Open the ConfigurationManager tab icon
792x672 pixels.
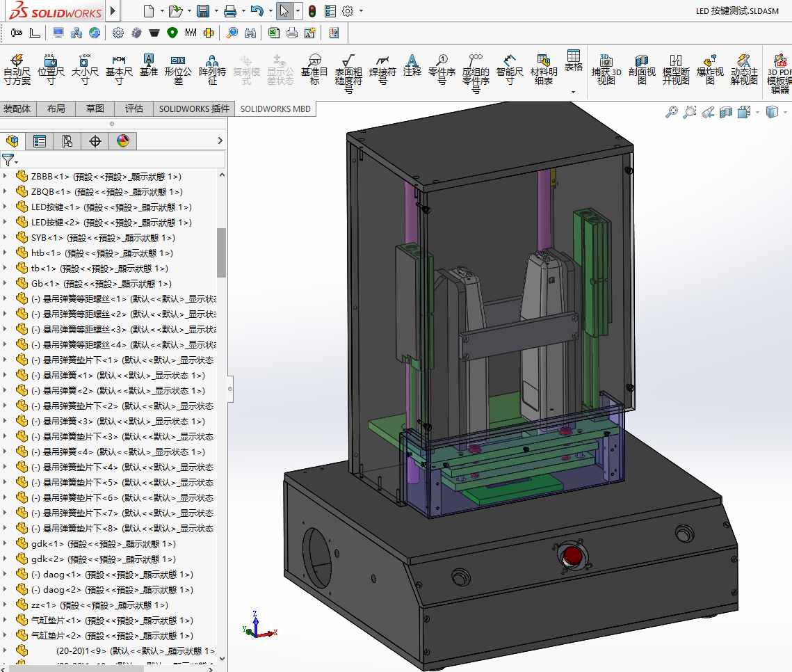pos(67,141)
